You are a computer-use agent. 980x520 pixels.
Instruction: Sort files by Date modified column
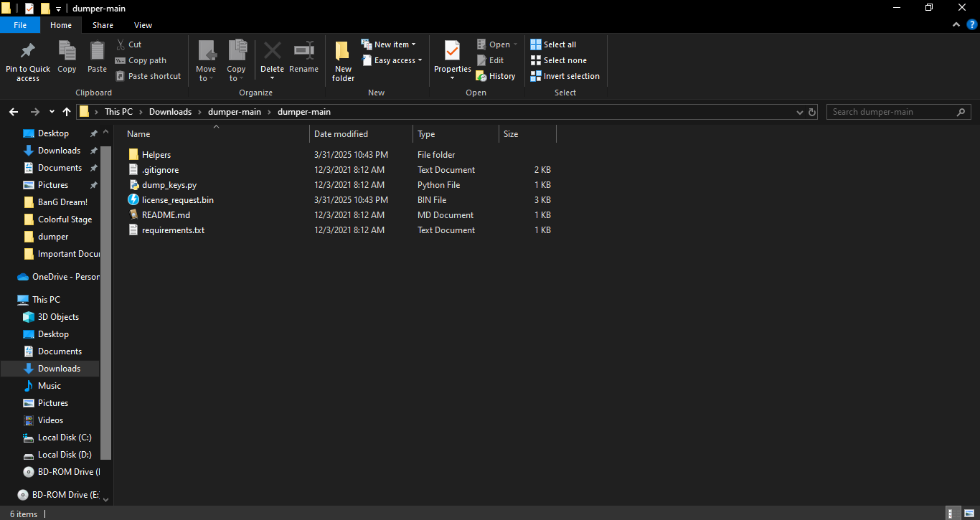point(362,134)
